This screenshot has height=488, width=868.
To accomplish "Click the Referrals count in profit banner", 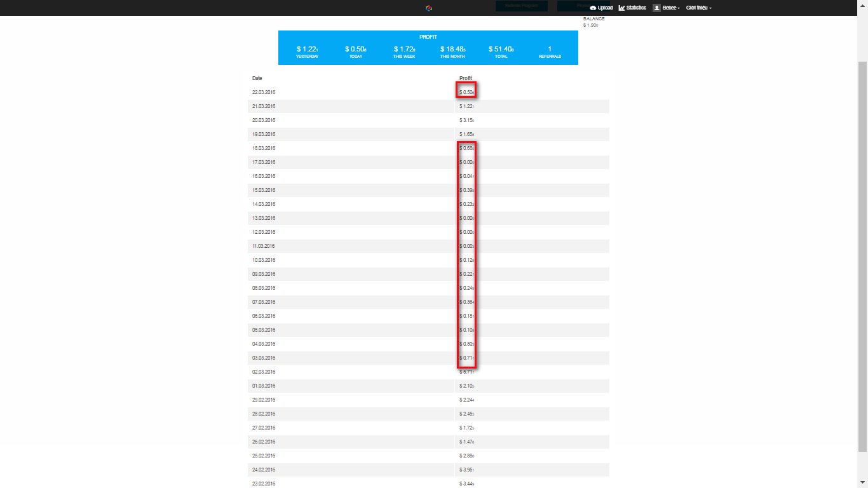I will [550, 50].
